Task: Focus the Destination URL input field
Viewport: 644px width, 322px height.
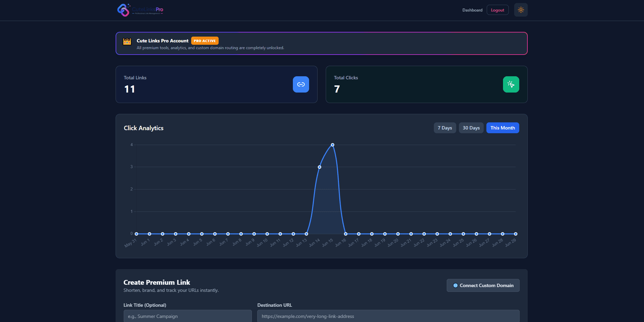Action: coord(388,316)
